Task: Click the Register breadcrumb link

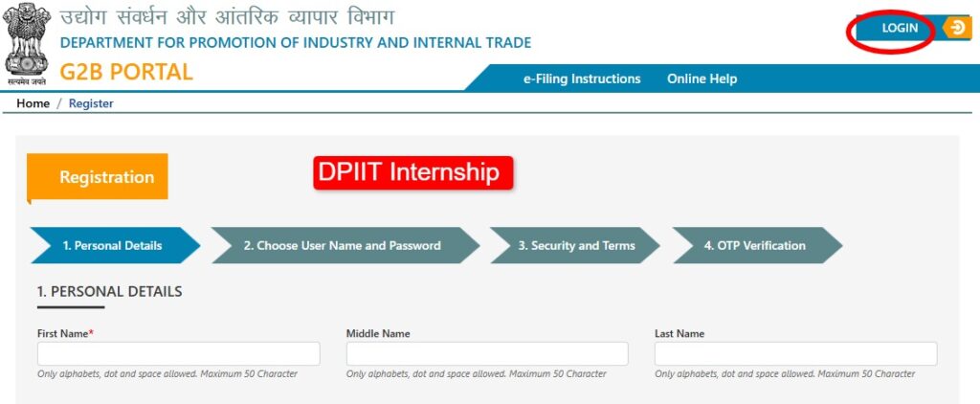Action: click(91, 103)
